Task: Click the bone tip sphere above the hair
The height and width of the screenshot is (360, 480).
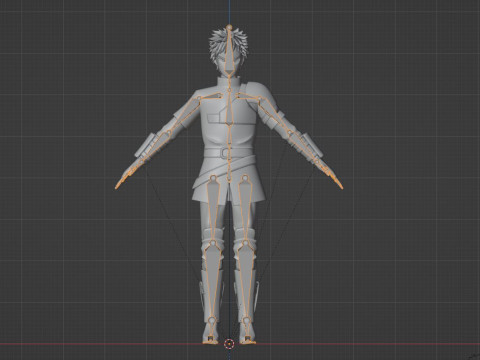Action: coord(229,27)
